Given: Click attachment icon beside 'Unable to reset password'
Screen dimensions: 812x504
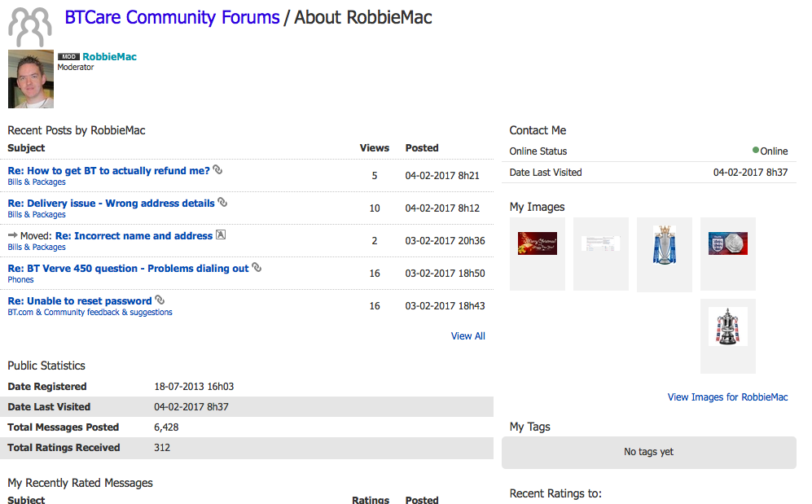Looking at the screenshot, I should (x=160, y=300).
